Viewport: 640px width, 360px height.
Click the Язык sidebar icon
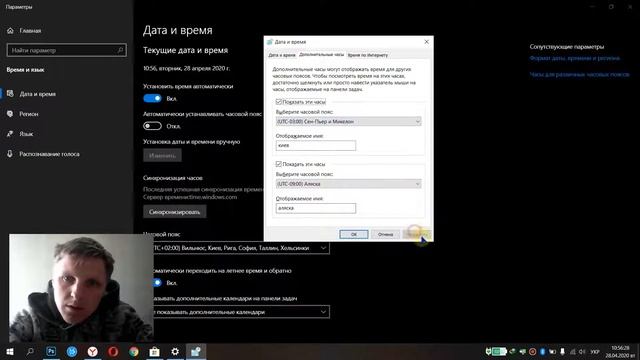(x=10, y=134)
